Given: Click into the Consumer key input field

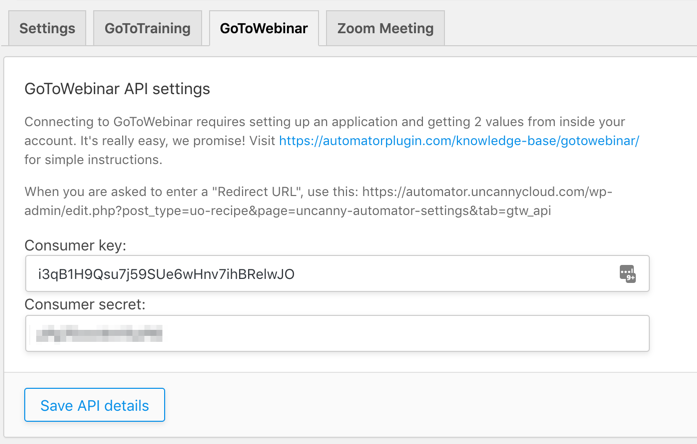Looking at the screenshot, I should (x=337, y=274).
